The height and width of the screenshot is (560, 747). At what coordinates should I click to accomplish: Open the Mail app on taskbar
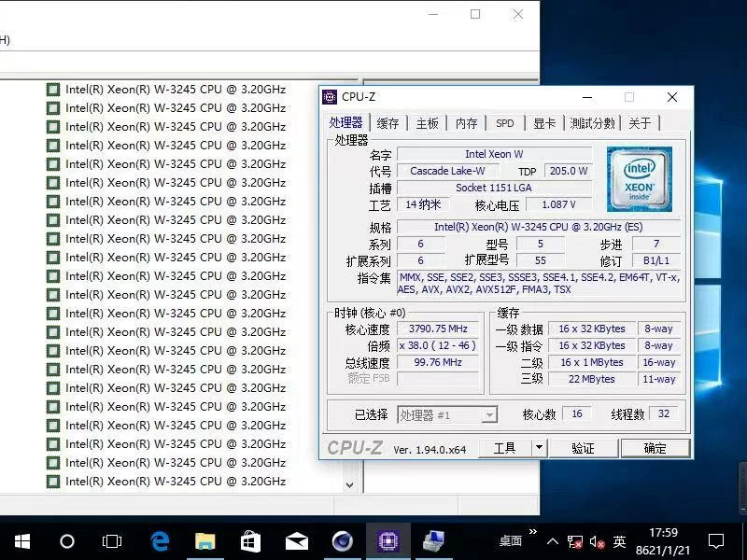pyautogui.click(x=296, y=540)
